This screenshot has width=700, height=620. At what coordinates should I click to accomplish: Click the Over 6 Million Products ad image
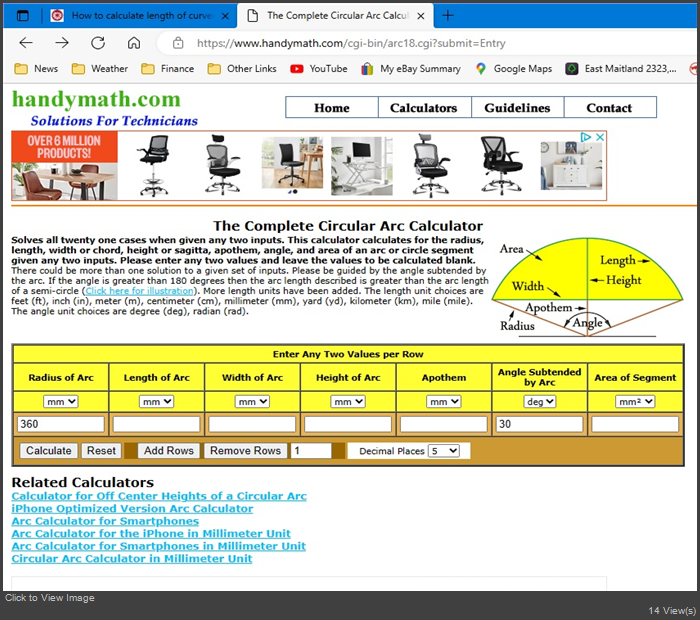(65, 166)
